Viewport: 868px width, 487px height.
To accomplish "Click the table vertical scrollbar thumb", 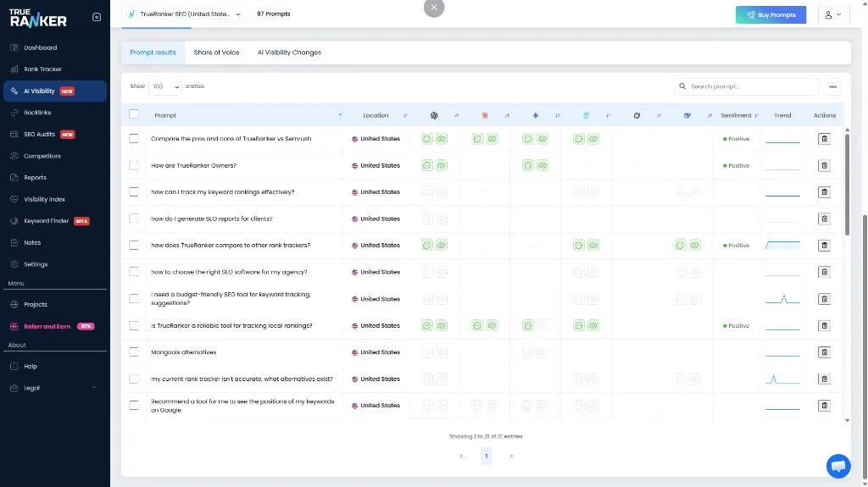I will (847, 185).
